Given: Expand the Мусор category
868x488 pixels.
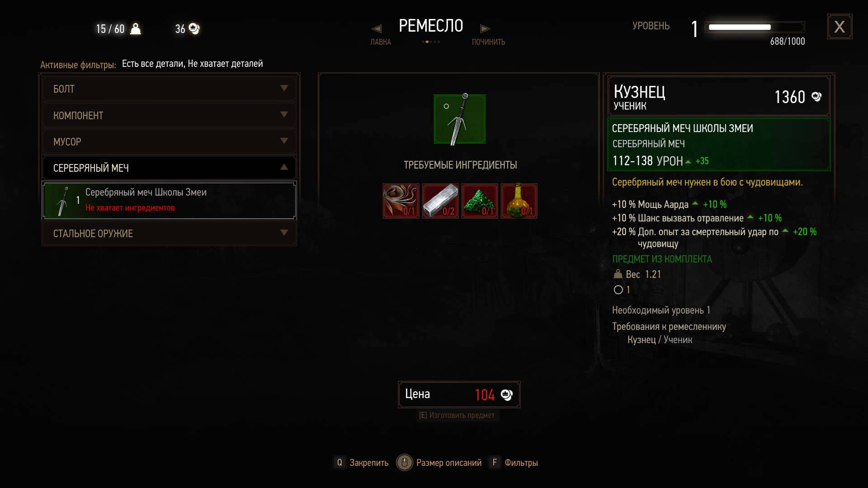Looking at the screenshot, I should tap(170, 141).
